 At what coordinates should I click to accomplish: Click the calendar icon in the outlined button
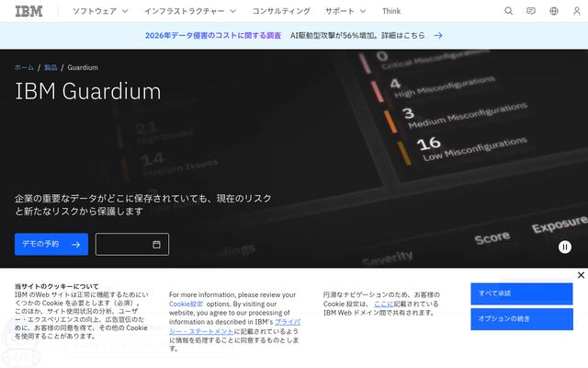[156, 245]
